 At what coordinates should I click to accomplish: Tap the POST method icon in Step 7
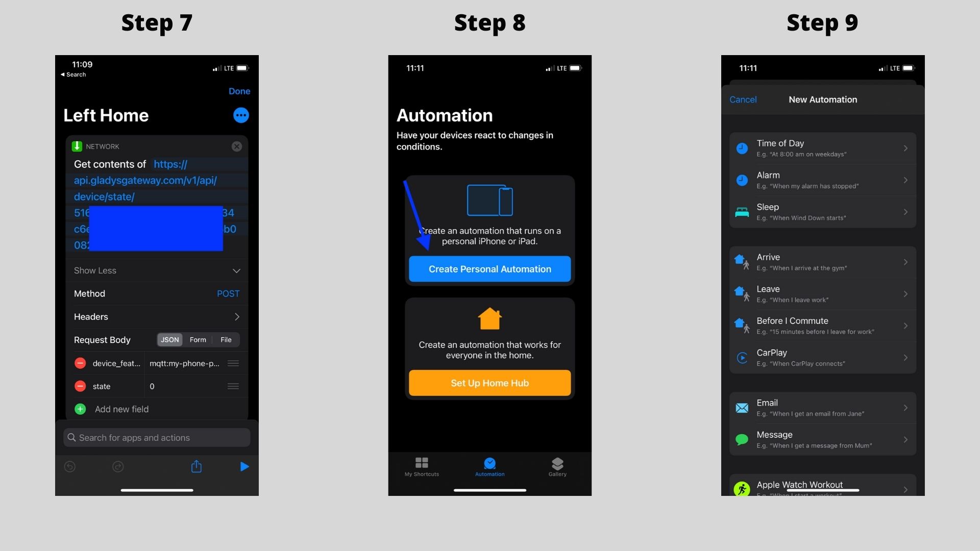(x=228, y=293)
